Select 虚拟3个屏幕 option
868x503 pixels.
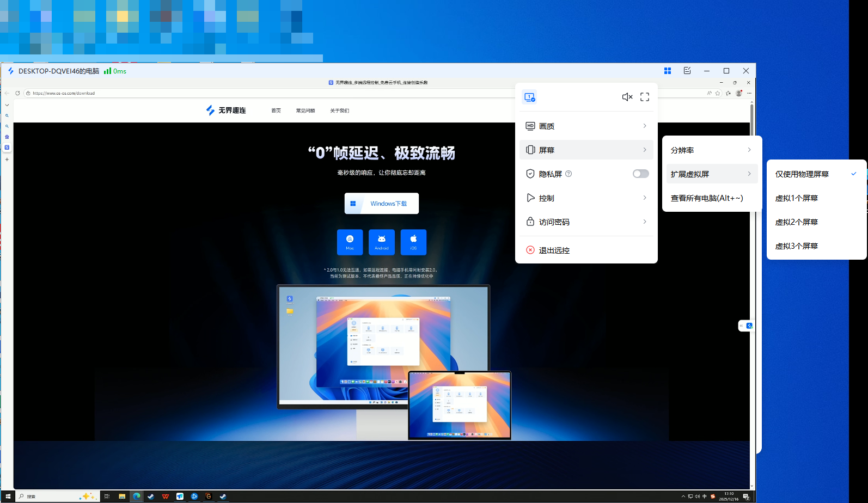click(x=816, y=246)
